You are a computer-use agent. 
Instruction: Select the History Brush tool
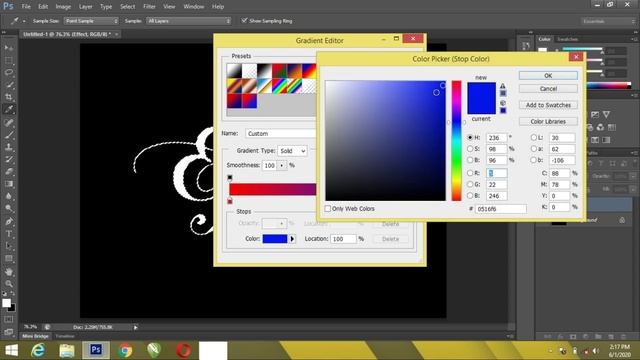pos(9,159)
